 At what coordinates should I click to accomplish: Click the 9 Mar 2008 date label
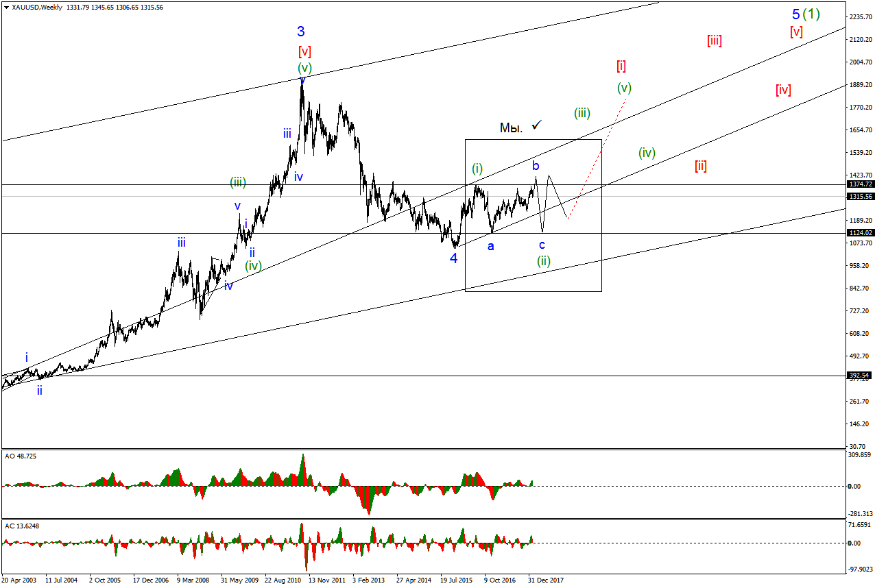click(x=194, y=580)
